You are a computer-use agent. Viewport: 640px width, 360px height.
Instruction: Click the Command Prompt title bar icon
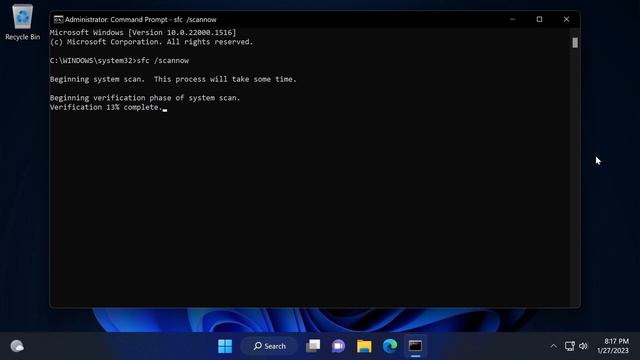[x=58, y=20]
